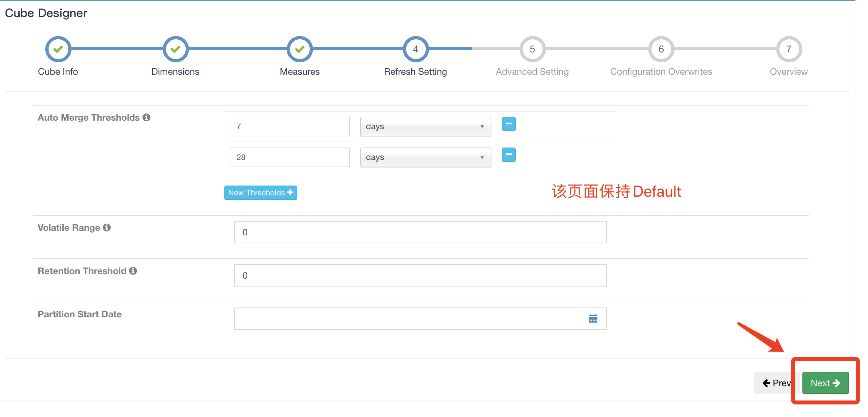Focus the Volatile Range input field
Image resolution: width=868 pixels, height=417 pixels.
click(x=420, y=232)
